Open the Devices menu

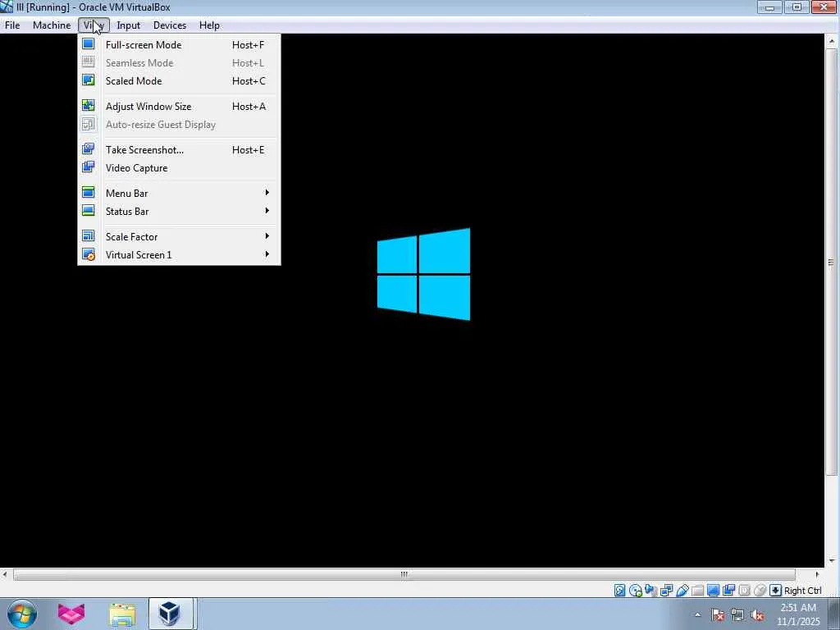point(170,25)
